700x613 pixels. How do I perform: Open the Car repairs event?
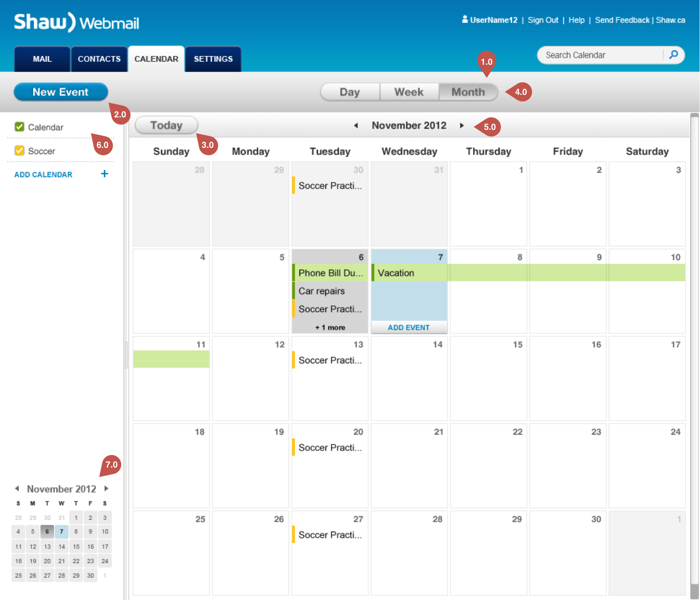coord(330,291)
